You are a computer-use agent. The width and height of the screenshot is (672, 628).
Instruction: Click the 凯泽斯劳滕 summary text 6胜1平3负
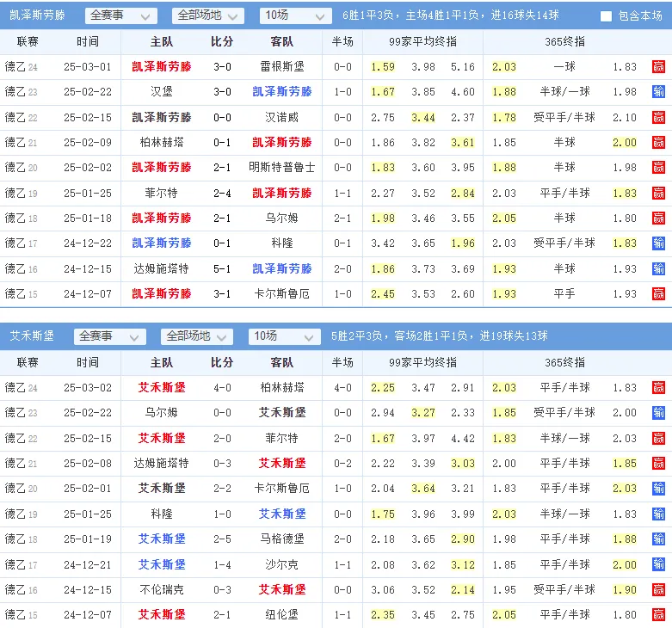[x=367, y=15]
